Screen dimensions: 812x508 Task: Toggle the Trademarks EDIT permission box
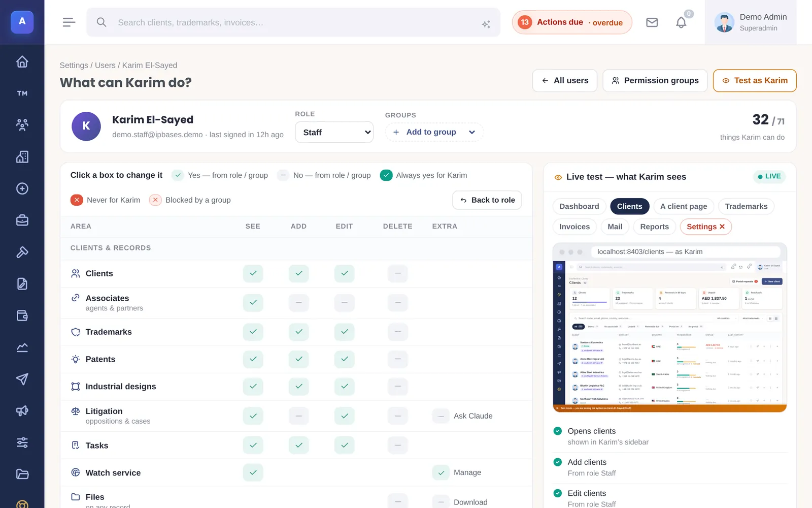[x=345, y=332]
